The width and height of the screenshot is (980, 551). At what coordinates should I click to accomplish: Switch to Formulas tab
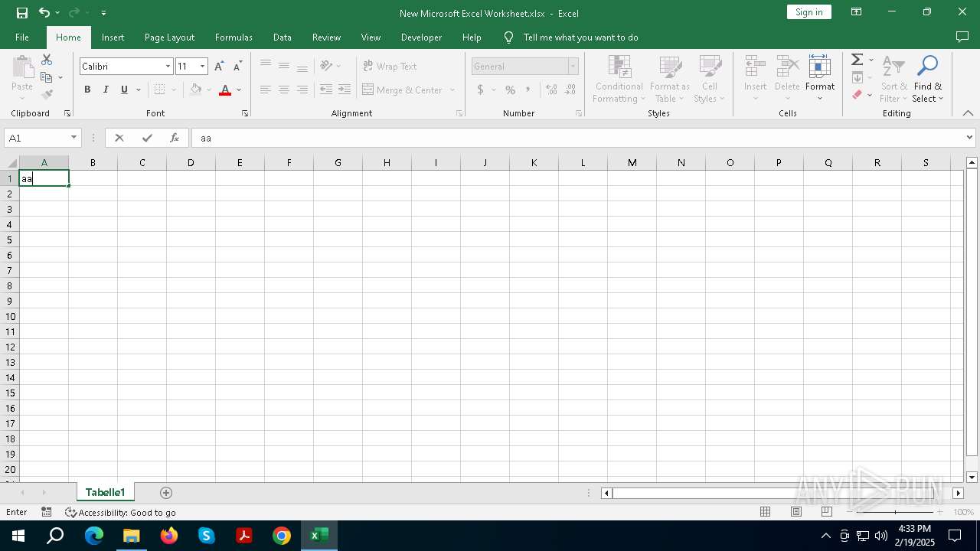pos(234,37)
